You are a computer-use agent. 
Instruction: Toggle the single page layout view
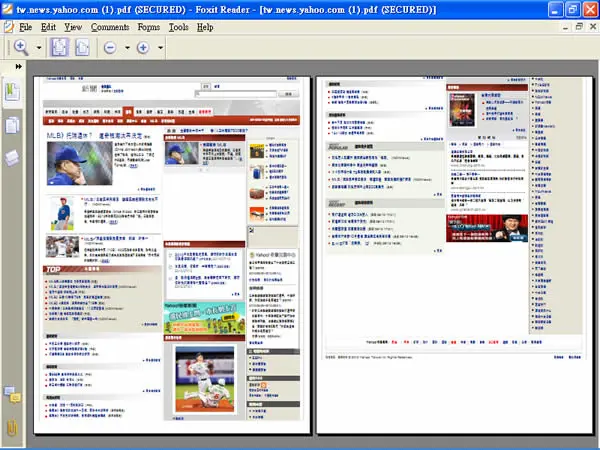(x=82, y=47)
